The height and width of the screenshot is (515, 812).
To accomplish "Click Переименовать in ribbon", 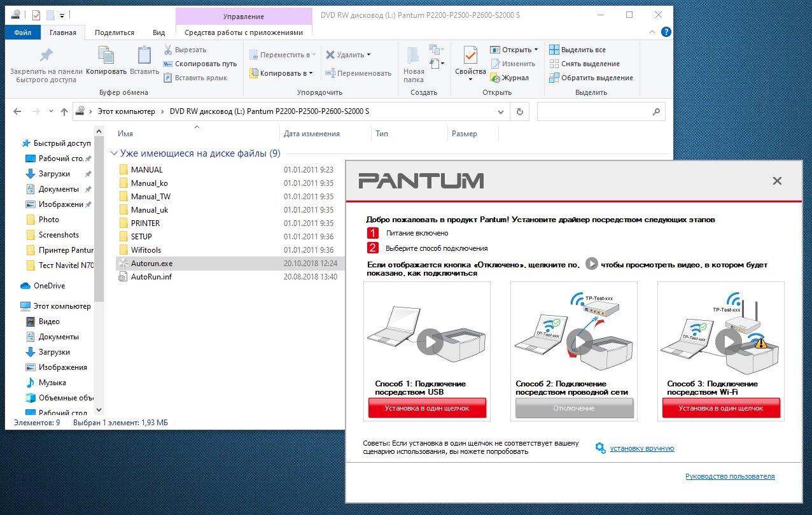I will pos(358,73).
